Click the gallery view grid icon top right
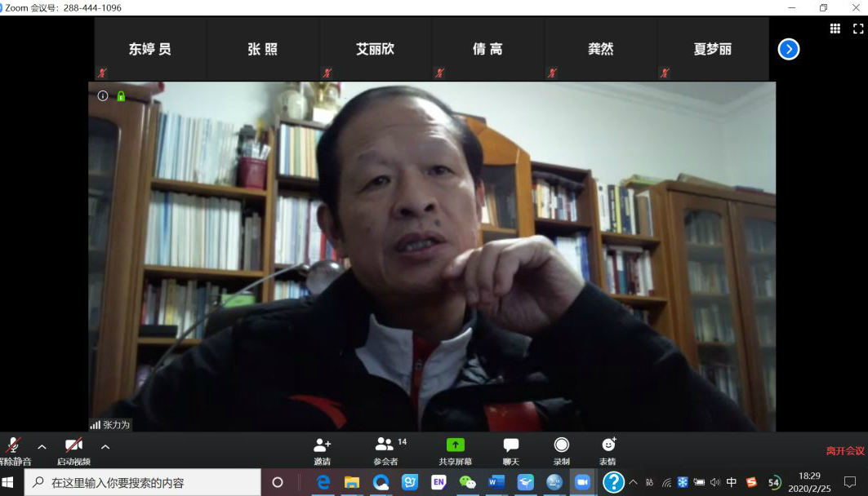Viewport: 868px width, 496px height. (835, 29)
